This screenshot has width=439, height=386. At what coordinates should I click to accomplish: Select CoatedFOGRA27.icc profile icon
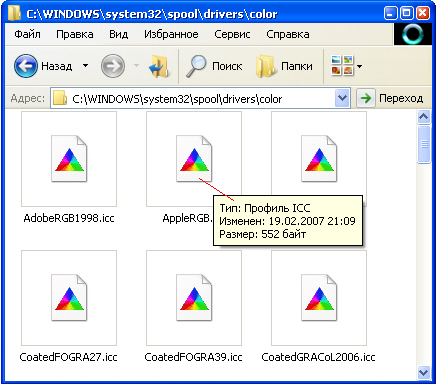click(69, 298)
